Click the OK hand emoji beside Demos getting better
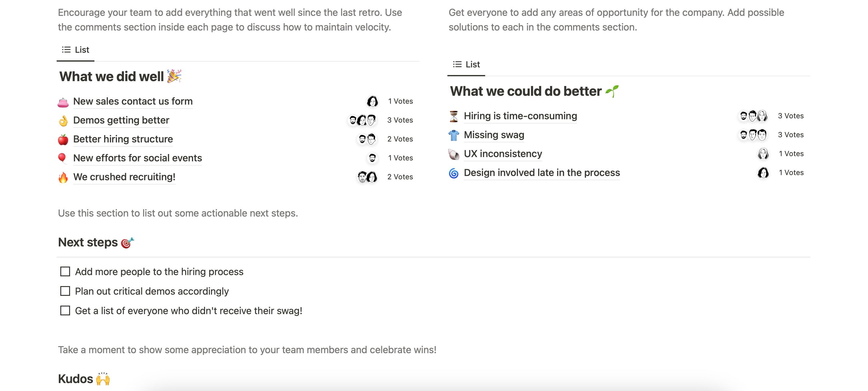 (63, 120)
